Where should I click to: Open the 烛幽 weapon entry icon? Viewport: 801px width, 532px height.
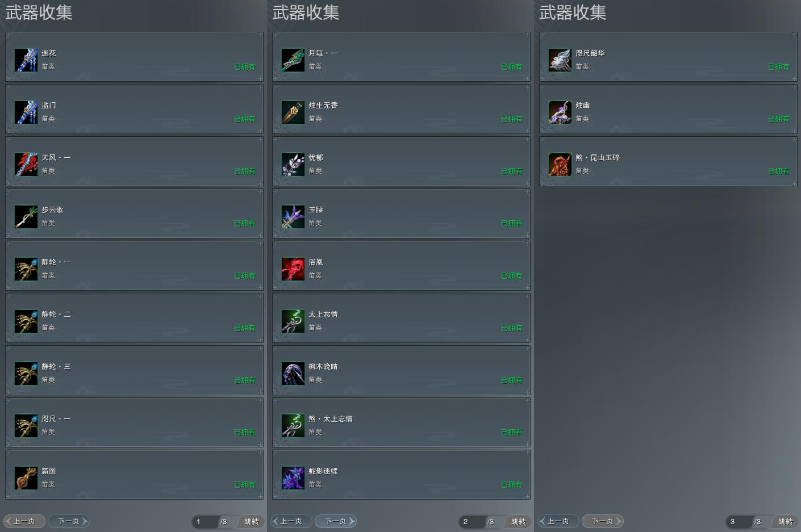[560, 112]
